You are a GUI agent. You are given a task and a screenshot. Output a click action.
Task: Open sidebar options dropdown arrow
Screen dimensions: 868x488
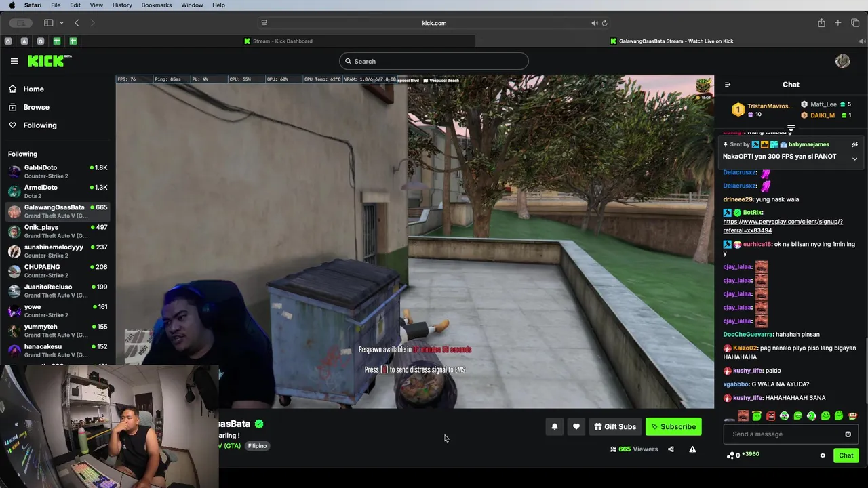pos(62,23)
